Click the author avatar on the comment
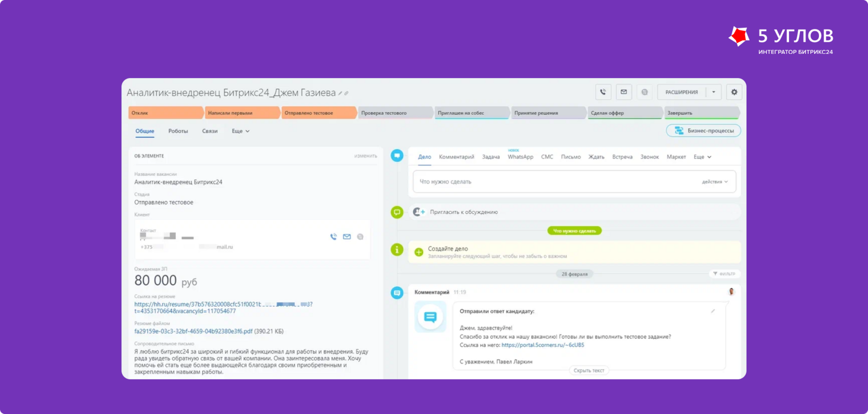This screenshot has width=868, height=414. [x=731, y=292]
